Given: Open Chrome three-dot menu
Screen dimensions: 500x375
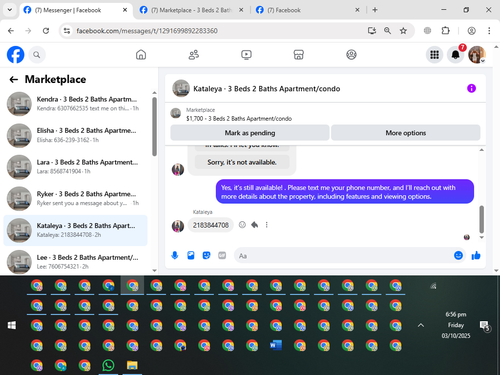Looking at the screenshot, I should pos(489,31).
